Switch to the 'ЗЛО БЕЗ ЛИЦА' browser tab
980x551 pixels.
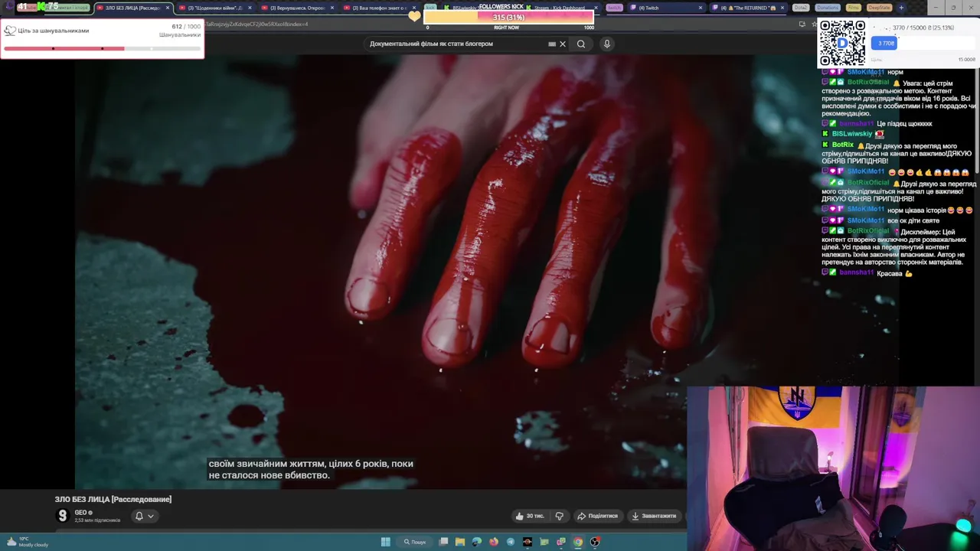(x=134, y=8)
